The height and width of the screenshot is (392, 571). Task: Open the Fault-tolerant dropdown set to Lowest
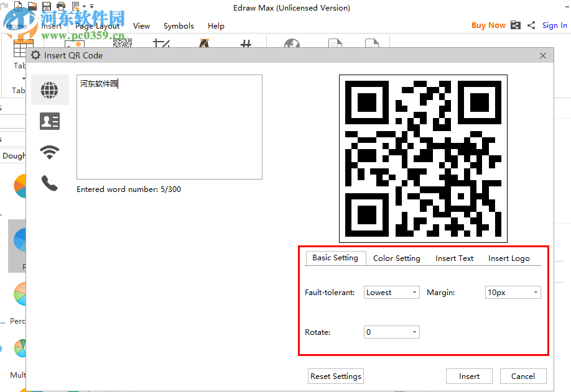[391, 292]
